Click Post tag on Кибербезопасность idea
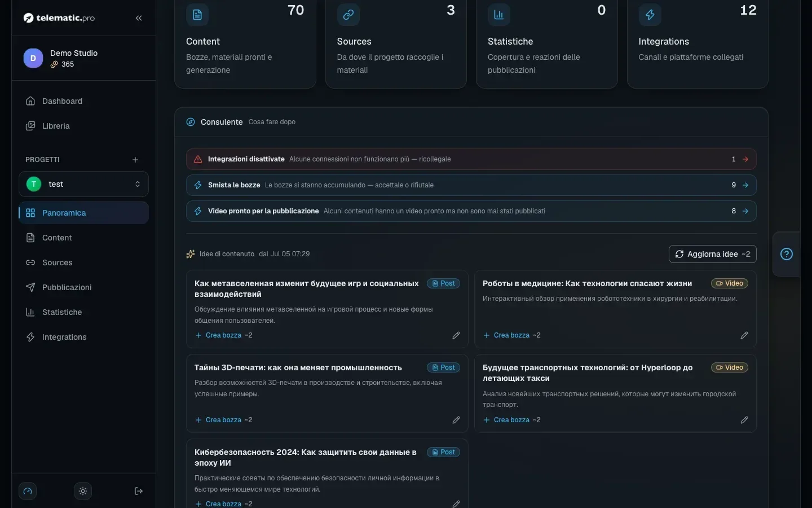812x508 pixels. click(444, 452)
